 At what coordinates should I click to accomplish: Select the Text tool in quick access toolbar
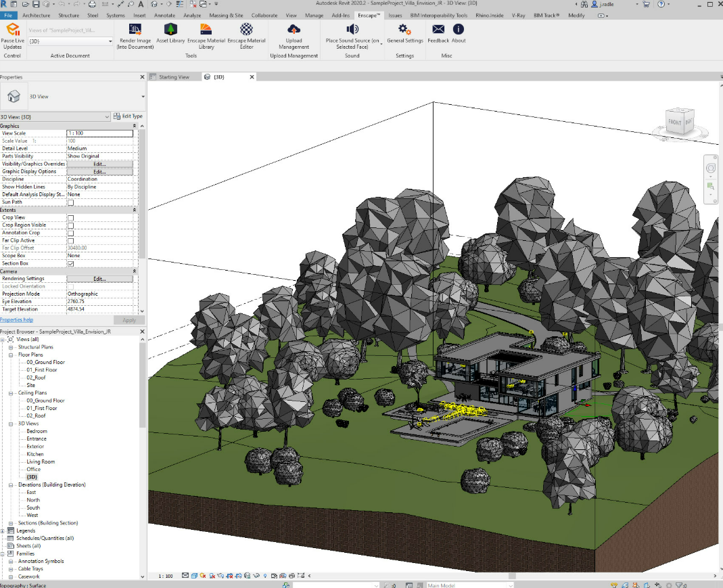pos(141,4)
